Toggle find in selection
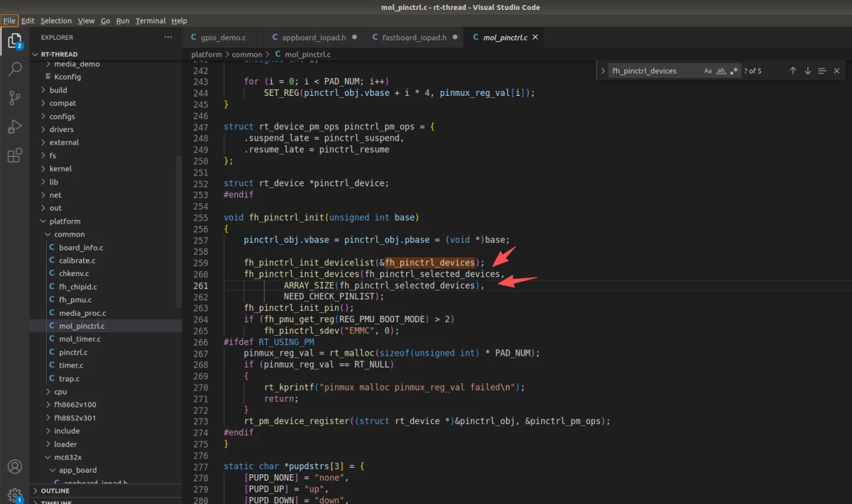852x504 pixels. click(822, 71)
